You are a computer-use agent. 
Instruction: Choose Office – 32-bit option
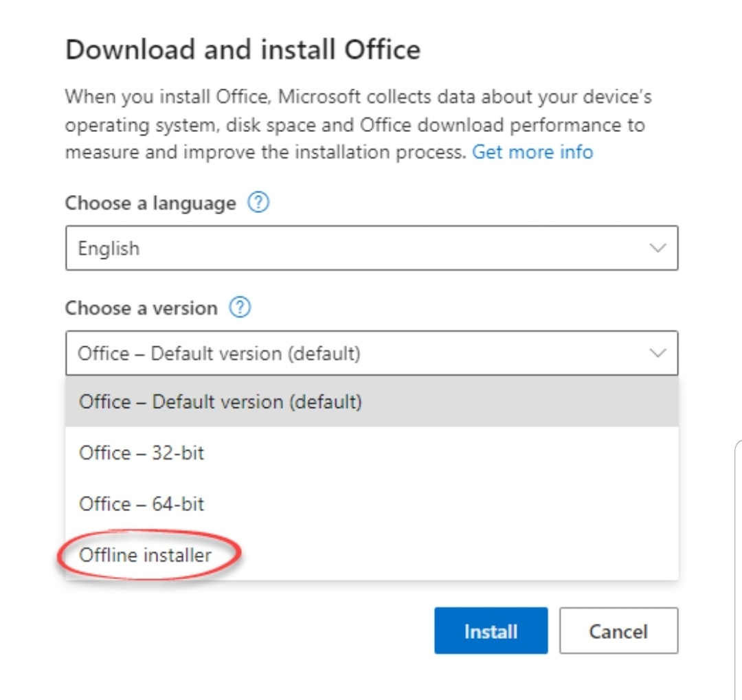click(372, 453)
